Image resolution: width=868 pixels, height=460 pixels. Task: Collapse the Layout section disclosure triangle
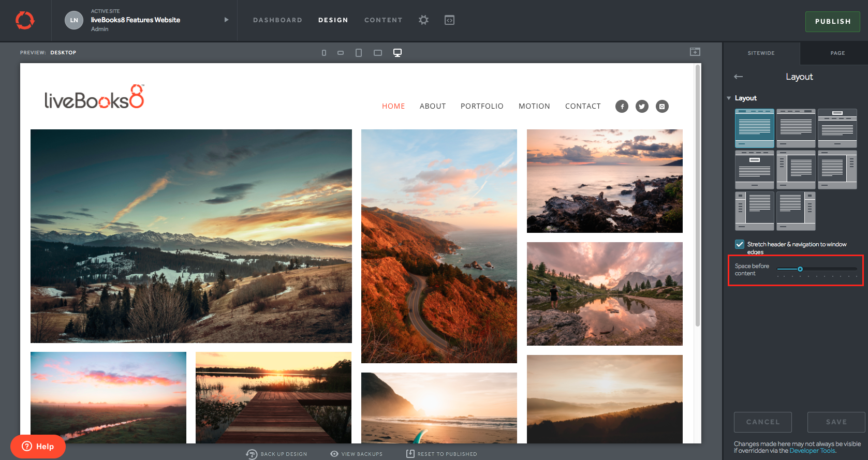(729, 98)
